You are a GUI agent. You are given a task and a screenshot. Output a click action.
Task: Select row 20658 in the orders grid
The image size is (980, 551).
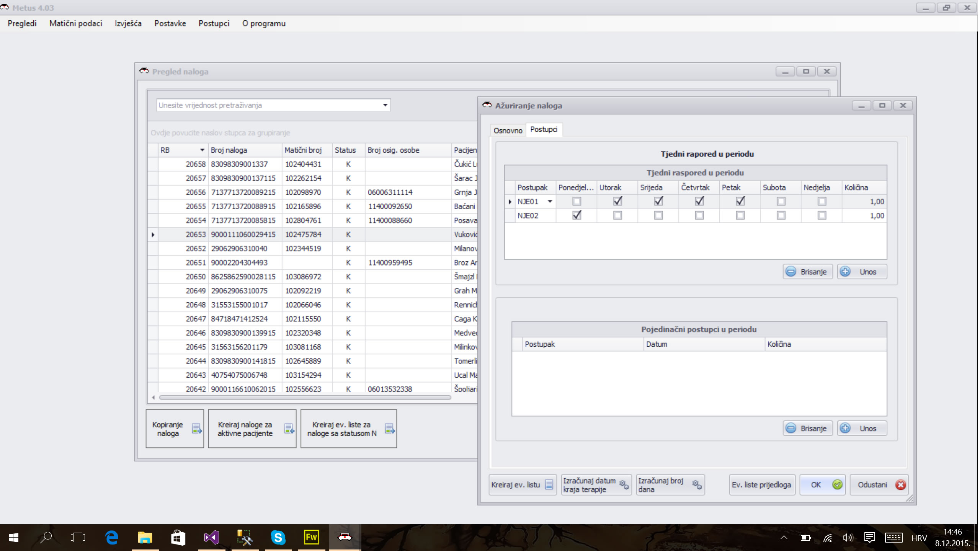pyautogui.click(x=313, y=164)
